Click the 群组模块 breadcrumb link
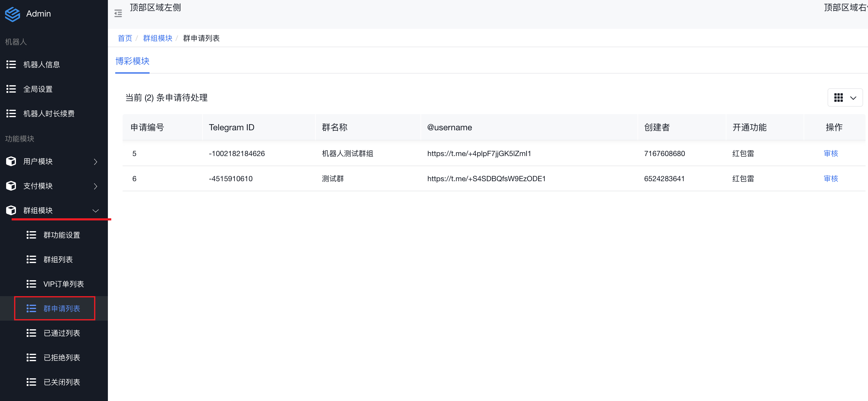Screen dimensions: 868x401 pyautogui.click(x=157, y=38)
